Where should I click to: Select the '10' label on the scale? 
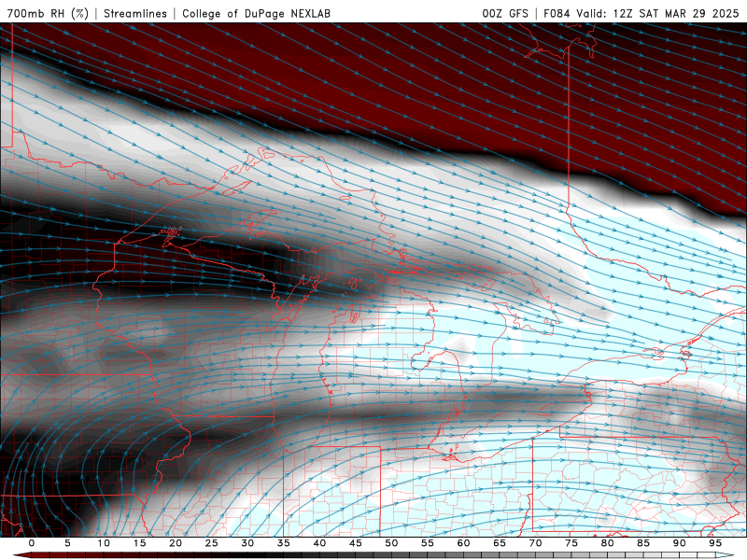click(104, 543)
